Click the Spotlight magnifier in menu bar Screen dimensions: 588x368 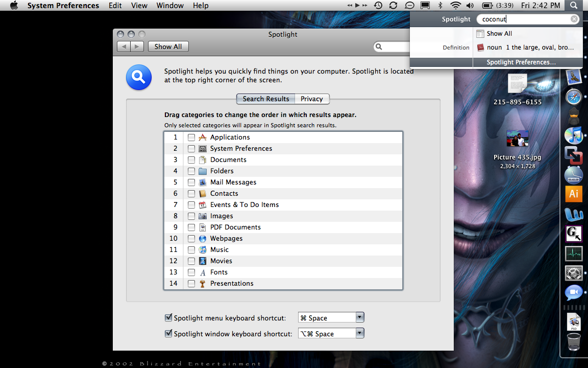(574, 5)
